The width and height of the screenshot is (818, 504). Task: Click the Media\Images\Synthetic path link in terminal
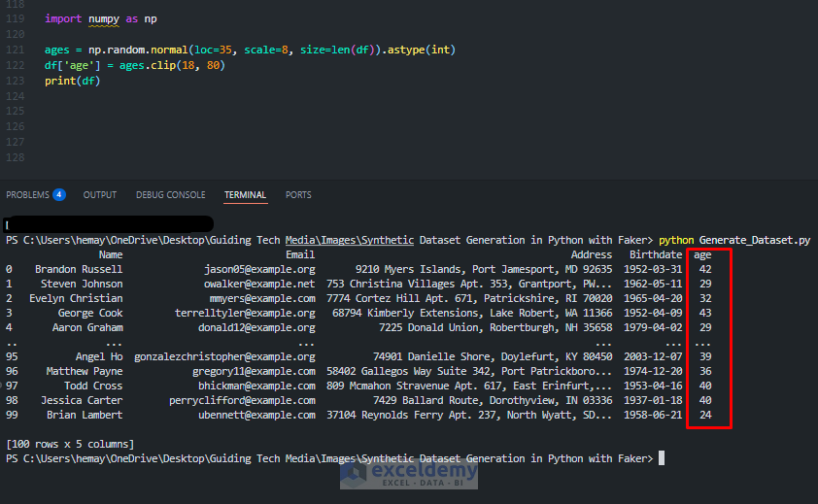click(350, 240)
